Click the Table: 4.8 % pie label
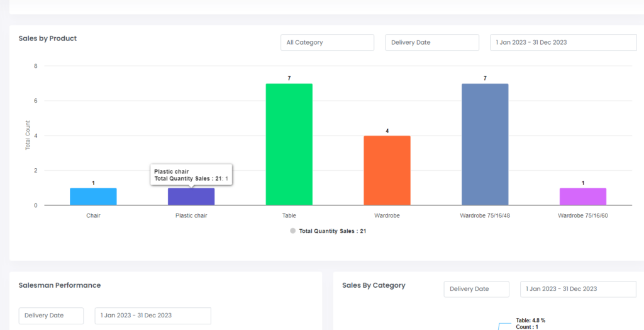644x330 pixels. point(531,321)
